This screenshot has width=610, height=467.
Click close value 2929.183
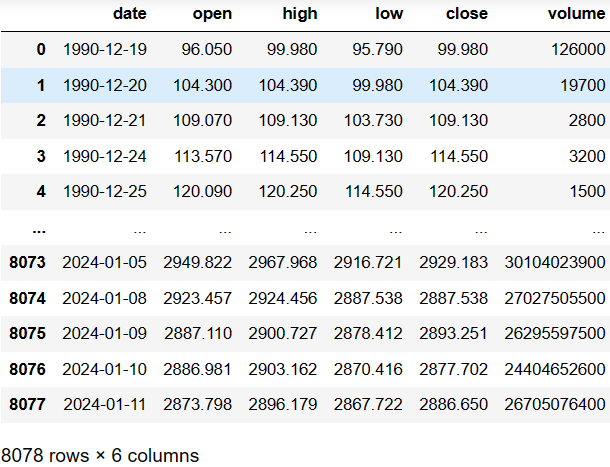[454, 262]
